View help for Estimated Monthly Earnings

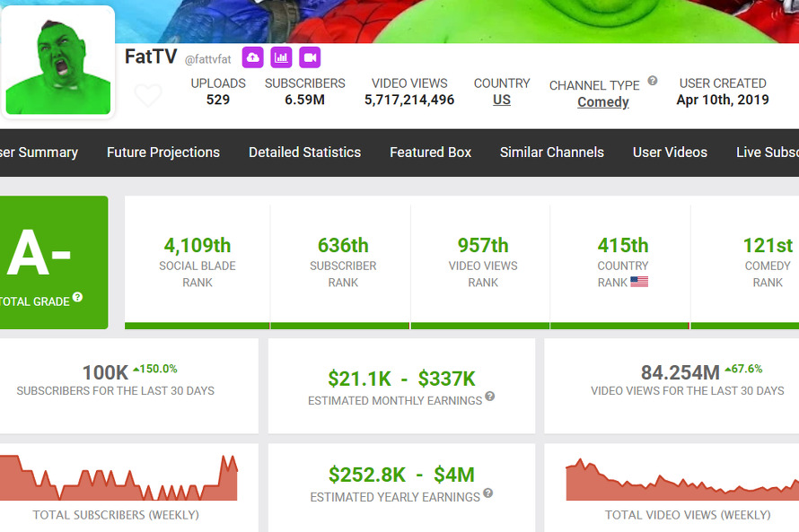(489, 398)
